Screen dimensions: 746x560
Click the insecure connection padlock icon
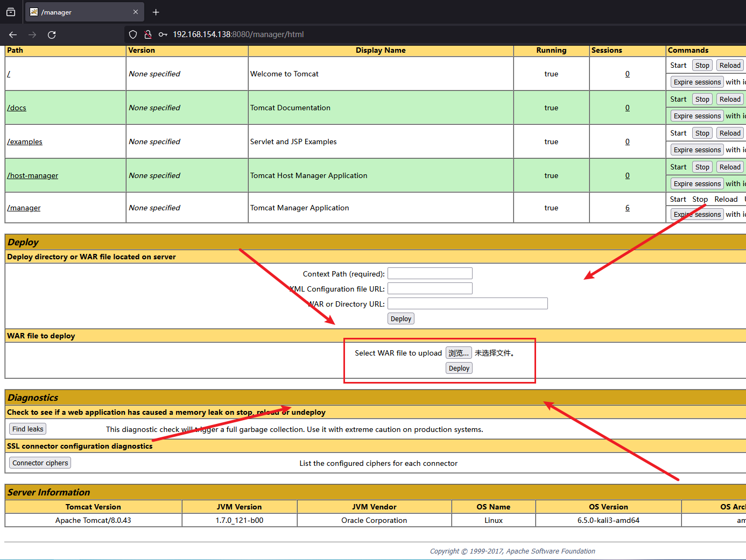tap(147, 34)
